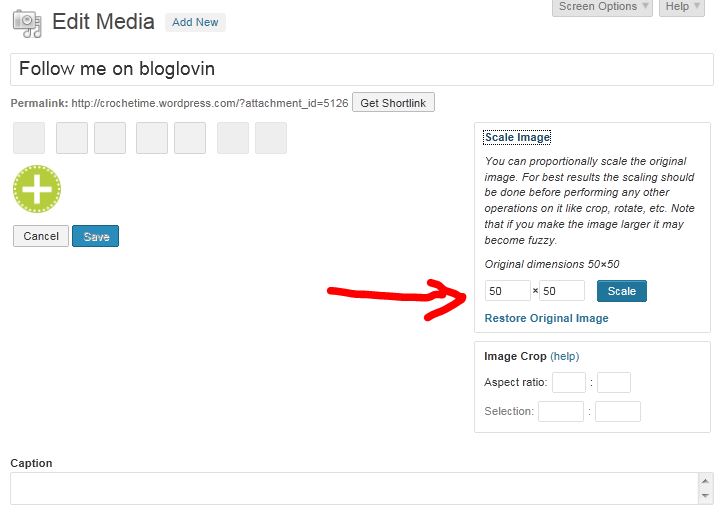Click the Flip vertically editor button
The image size is (726, 519).
pos(152,138)
